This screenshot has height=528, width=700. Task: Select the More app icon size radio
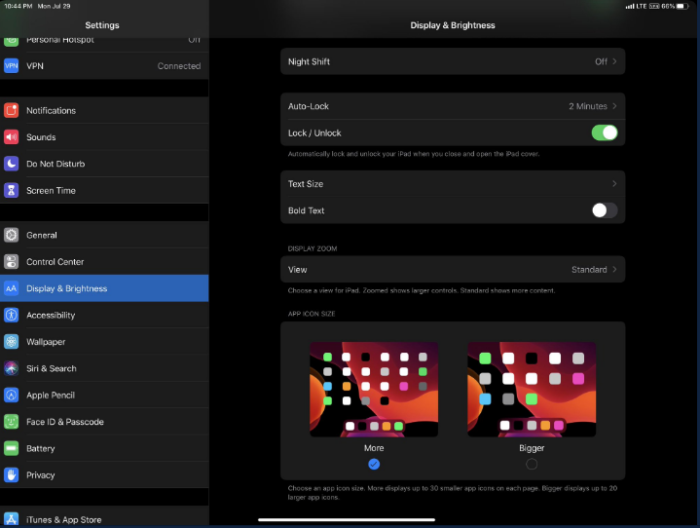click(x=374, y=464)
